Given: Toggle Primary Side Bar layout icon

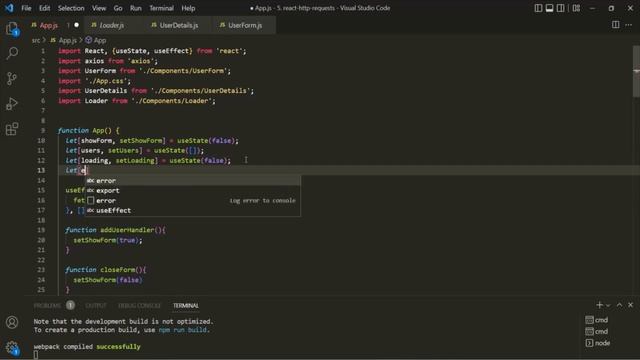Looking at the screenshot, I should [x=538, y=8].
